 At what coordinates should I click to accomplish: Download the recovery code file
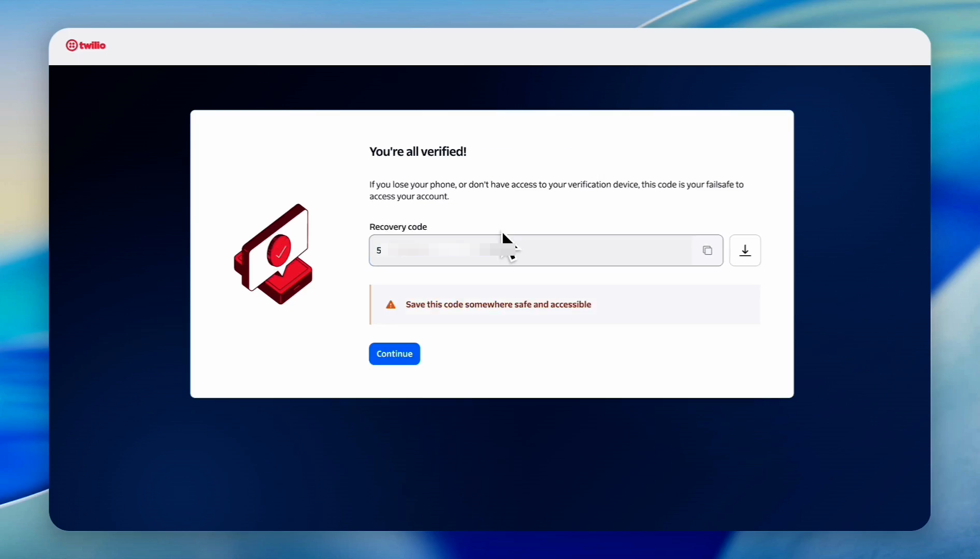click(745, 251)
